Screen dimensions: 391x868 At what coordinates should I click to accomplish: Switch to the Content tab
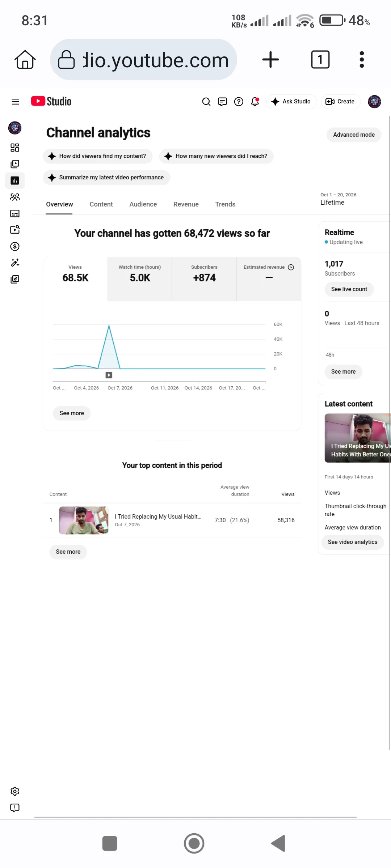(101, 204)
